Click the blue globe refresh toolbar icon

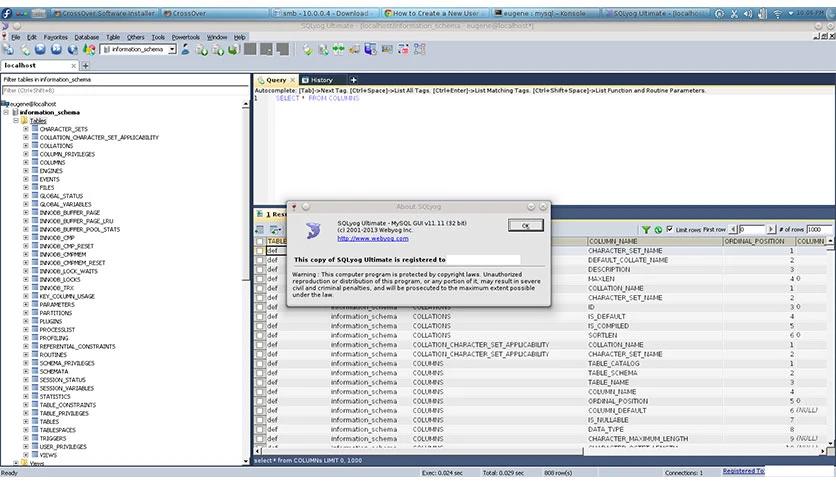(x=73, y=50)
